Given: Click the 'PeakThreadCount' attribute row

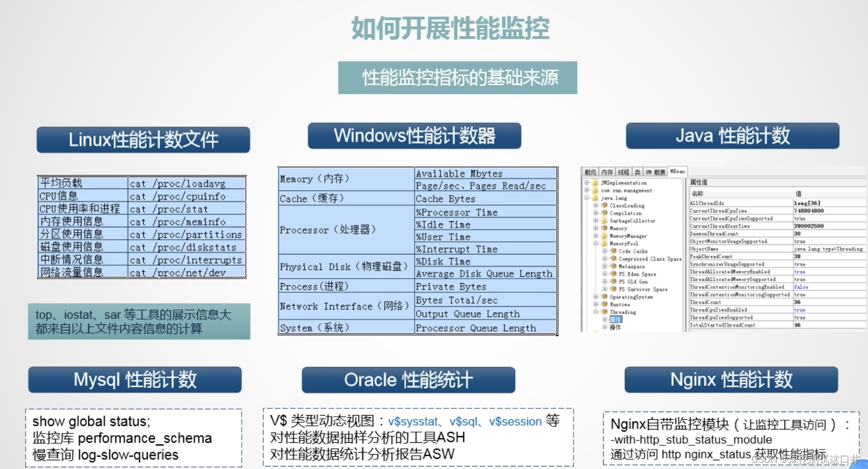Looking at the screenshot, I should [x=777, y=257].
